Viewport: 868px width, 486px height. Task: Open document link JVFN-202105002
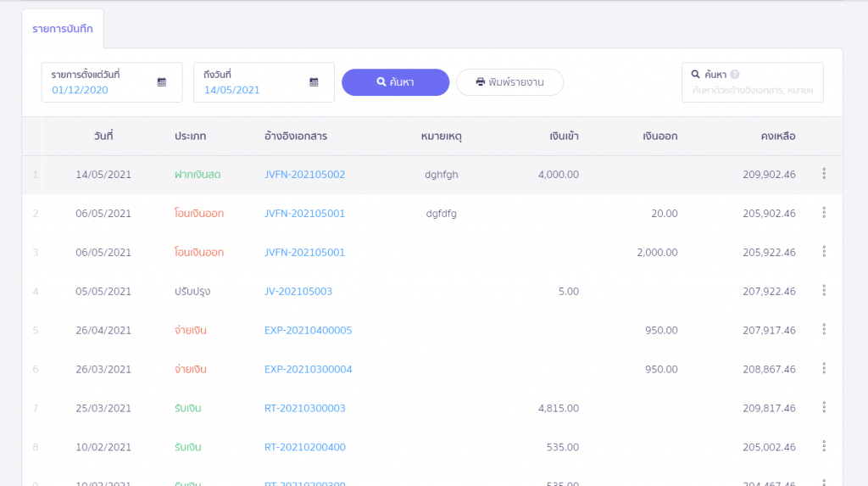[304, 175]
